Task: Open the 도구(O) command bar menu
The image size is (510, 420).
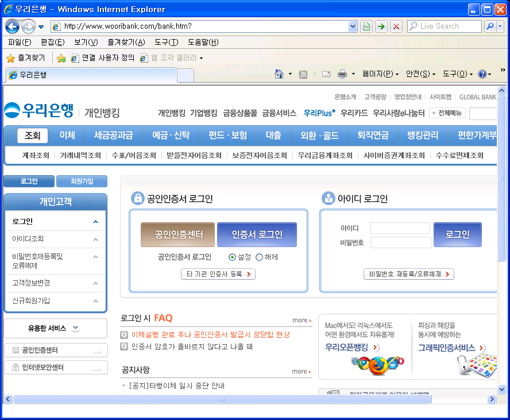Action: click(x=458, y=74)
